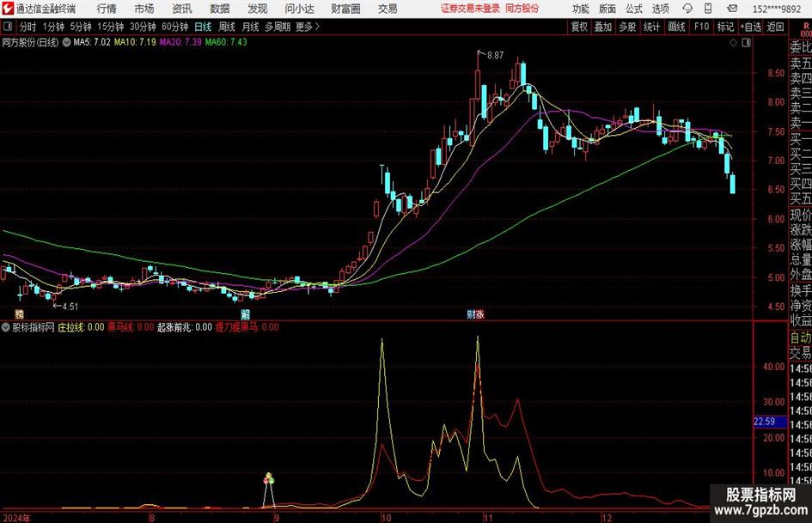The width and height of the screenshot is (812, 523).
Task: Click the 叠加 overlay button
Action: coord(603,27)
